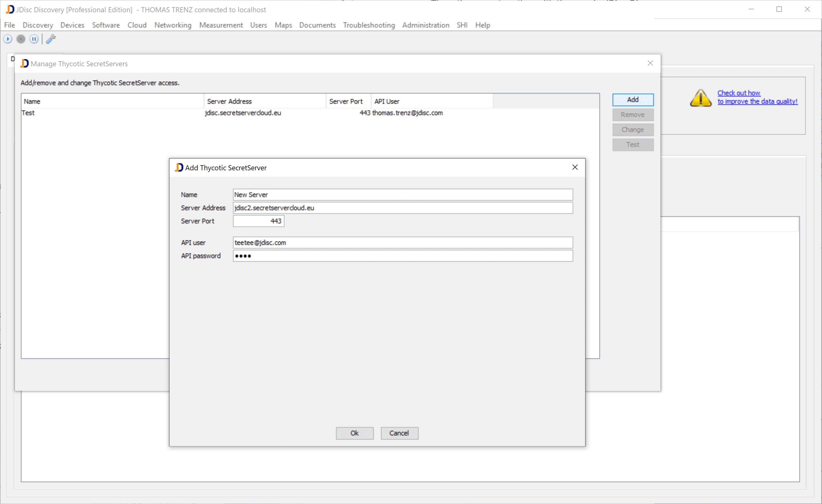Open the wrench configuration icon
This screenshot has width=822, height=504.
(x=51, y=39)
